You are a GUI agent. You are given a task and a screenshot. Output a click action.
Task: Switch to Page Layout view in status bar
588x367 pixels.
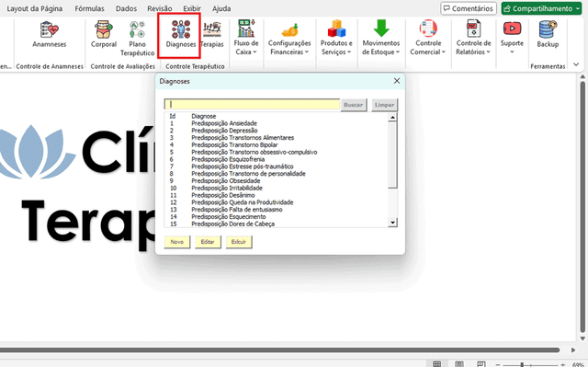[x=459, y=364]
